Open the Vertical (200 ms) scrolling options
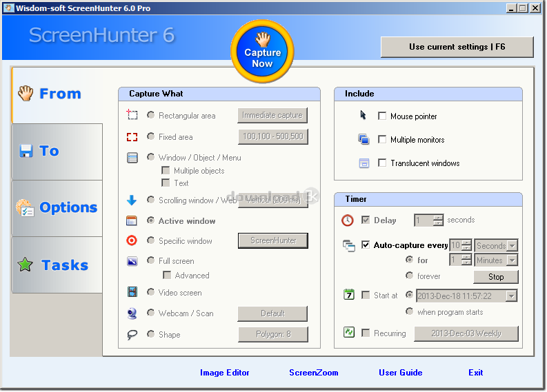Viewport: 547px width, 392px height. [273, 200]
